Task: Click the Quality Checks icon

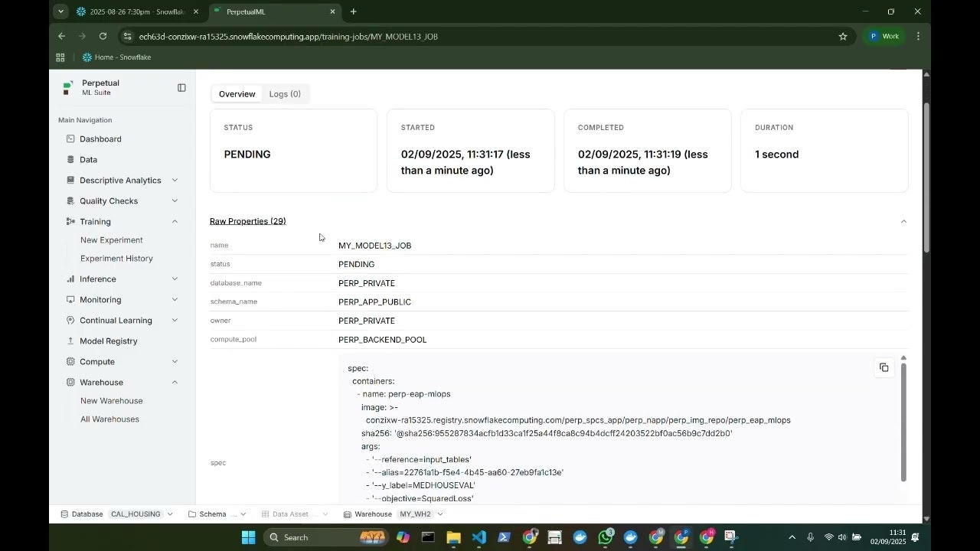Action: [x=70, y=201]
